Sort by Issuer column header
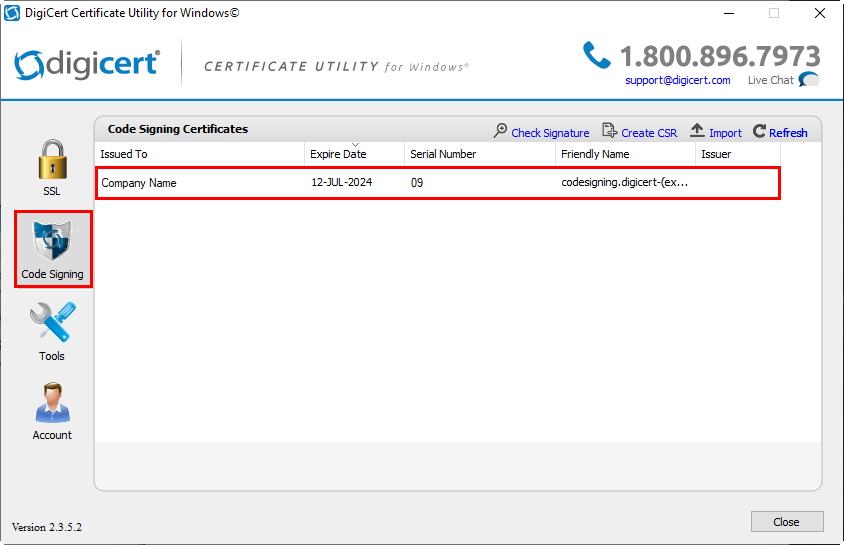The width and height of the screenshot is (844, 545). coord(737,154)
